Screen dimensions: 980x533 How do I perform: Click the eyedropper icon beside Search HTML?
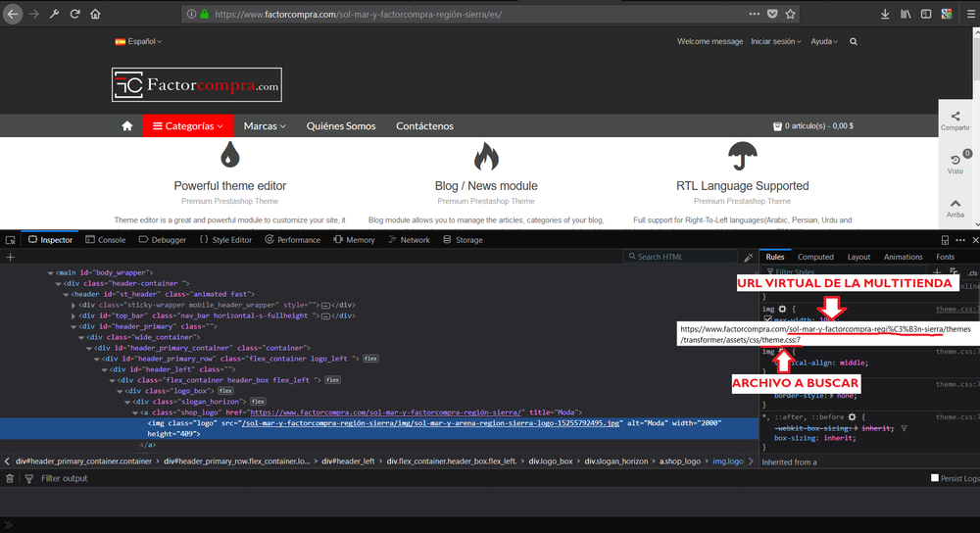click(749, 257)
